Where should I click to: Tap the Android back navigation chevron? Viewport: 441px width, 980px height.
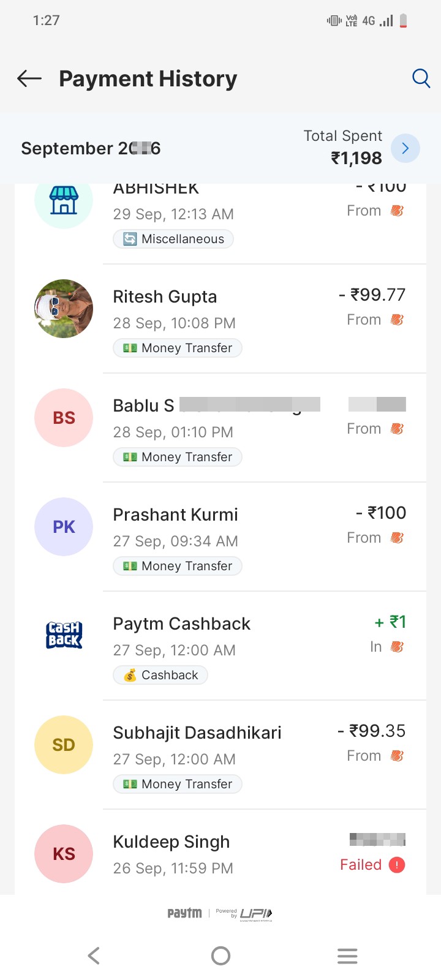[x=94, y=956]
